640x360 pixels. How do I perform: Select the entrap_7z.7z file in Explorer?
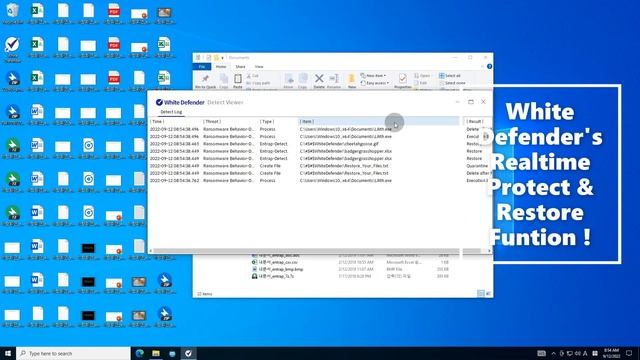273,276
